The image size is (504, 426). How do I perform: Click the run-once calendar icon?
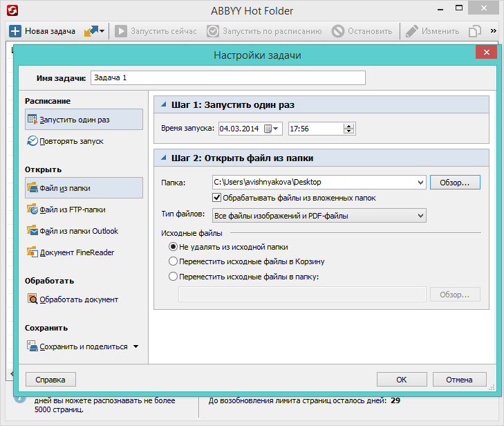(32, 119)
